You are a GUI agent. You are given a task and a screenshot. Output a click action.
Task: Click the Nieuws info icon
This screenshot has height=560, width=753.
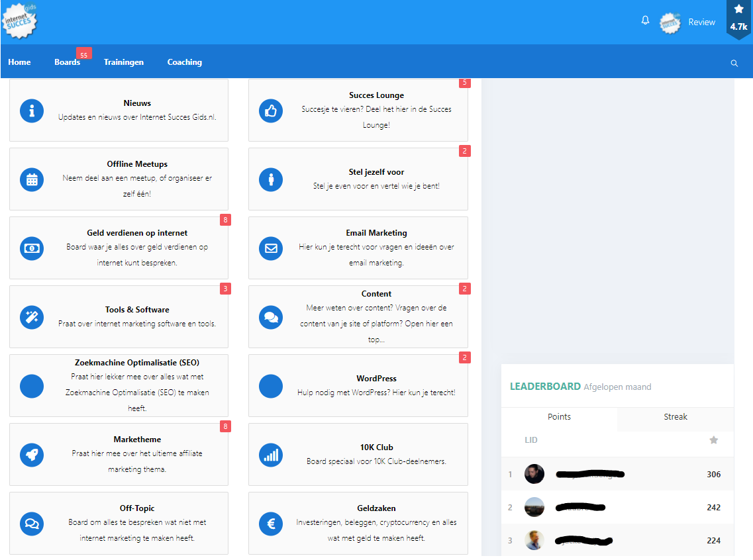pos(32,111)
